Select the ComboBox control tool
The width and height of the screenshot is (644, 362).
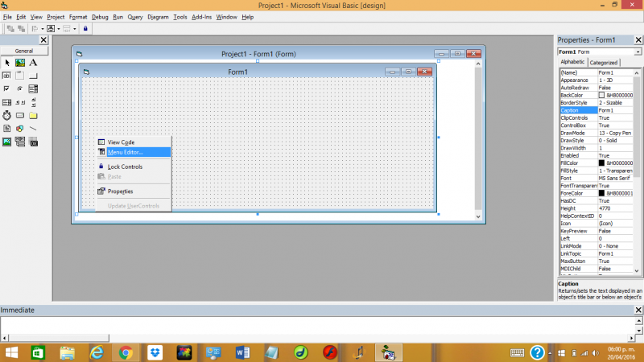33,88
